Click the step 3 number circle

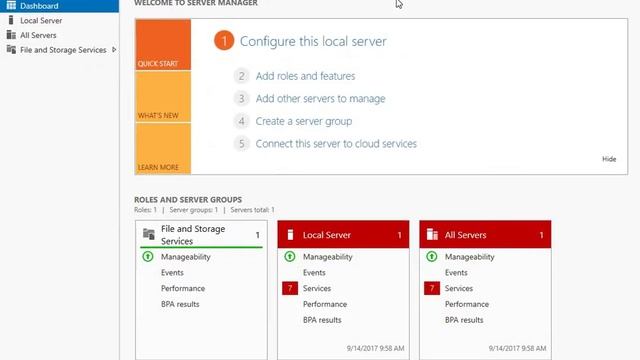point(241,98)
